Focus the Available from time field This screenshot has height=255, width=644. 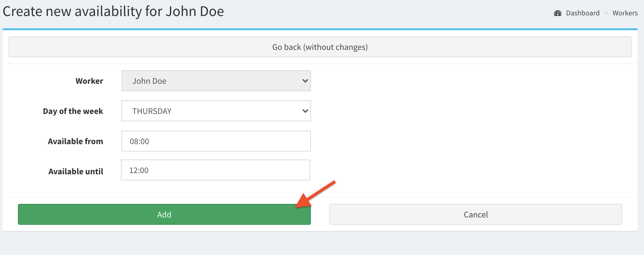216,141
